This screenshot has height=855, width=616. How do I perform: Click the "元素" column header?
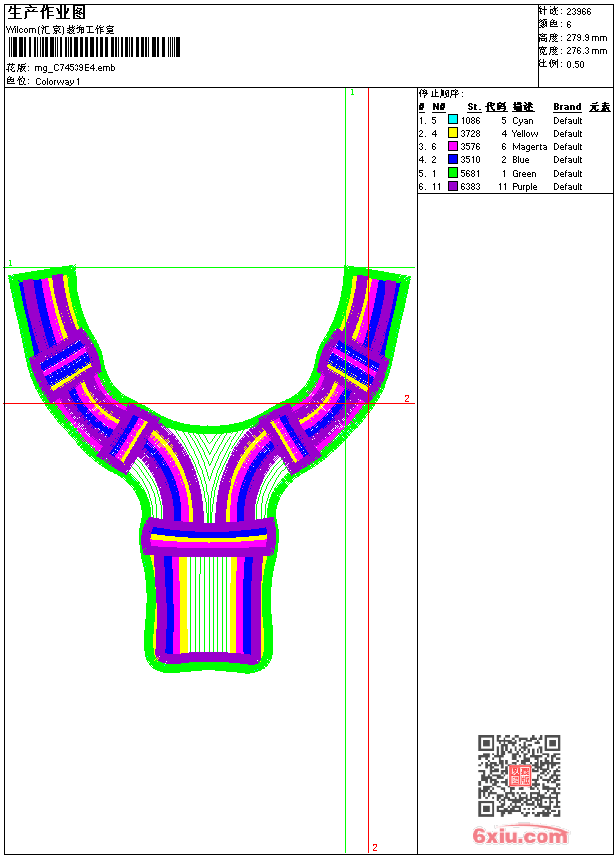coord(600,107)
